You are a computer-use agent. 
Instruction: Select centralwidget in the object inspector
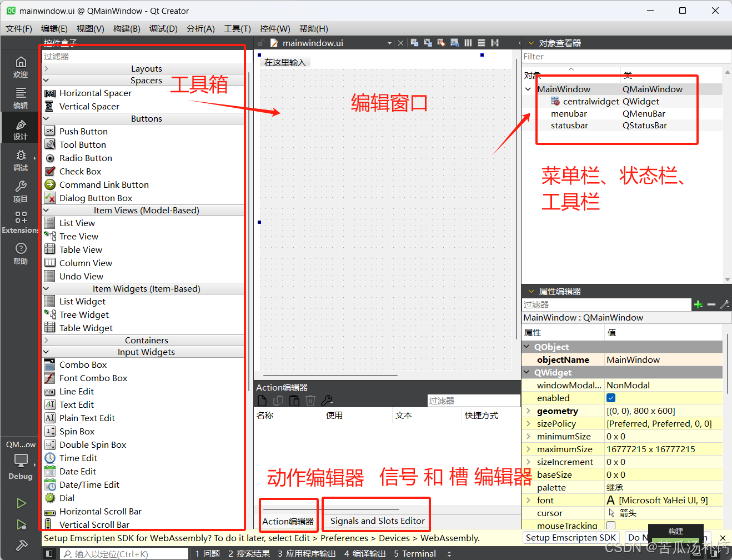590,101
